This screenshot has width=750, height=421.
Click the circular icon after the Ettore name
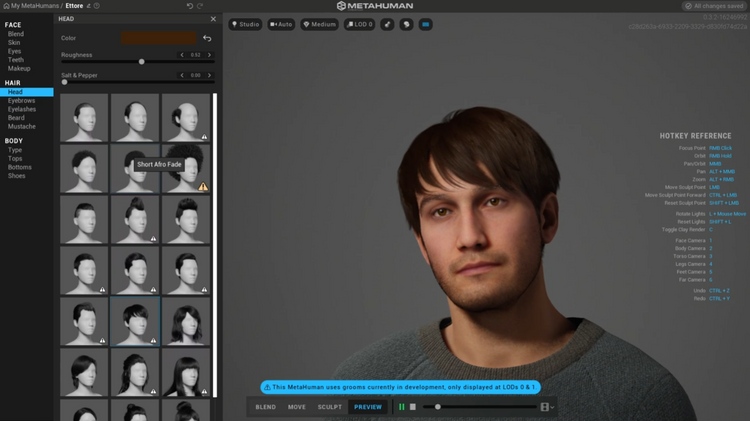click(97, 6)
